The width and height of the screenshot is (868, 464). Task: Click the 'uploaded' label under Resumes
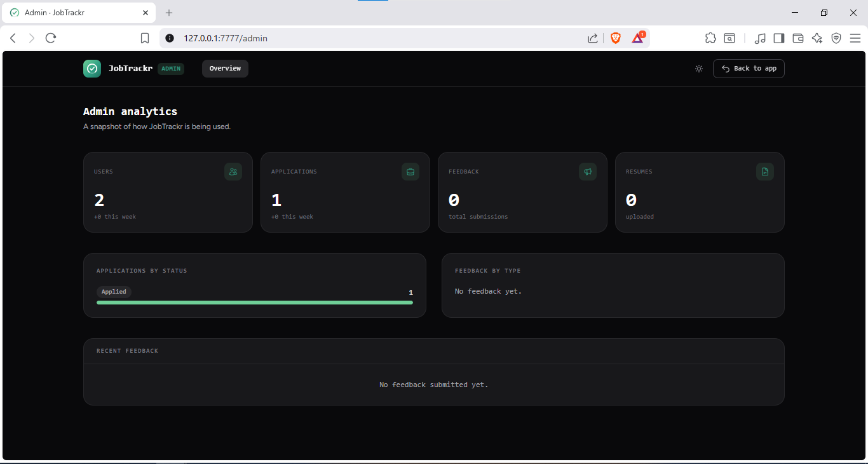[x=640, y=217]
